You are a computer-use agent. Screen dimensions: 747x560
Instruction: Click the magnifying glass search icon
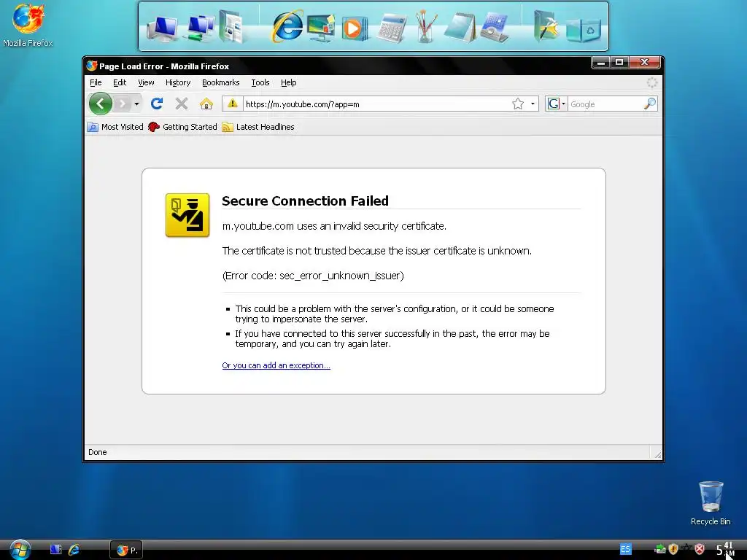tap(650, 104)
